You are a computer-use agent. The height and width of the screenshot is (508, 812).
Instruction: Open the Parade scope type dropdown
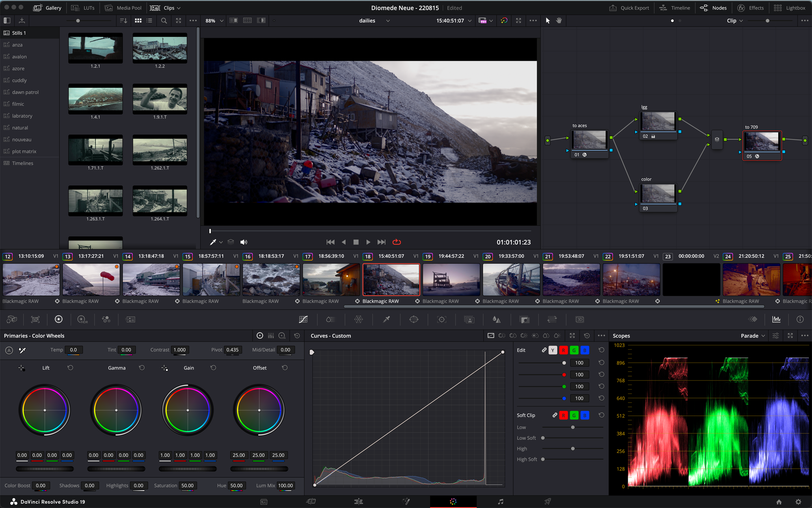click(753, 336)
